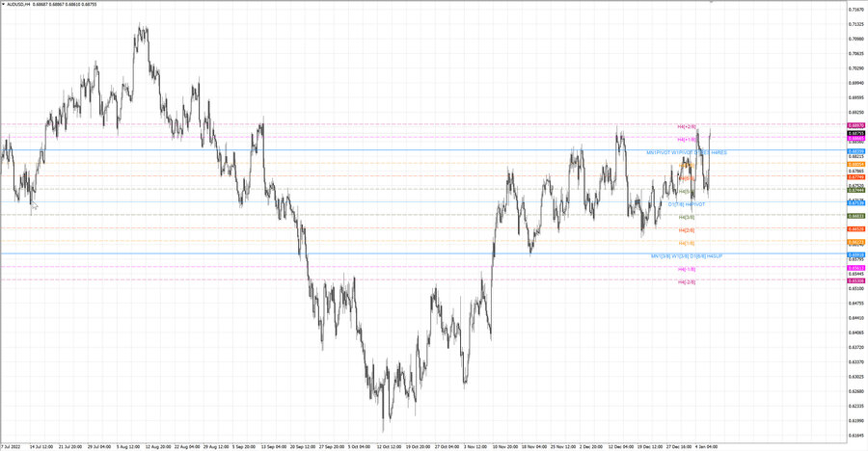Click the orange-red price tag on the H4[2/8] line
Image resolution: width=868 pixels, height=451 pixels.
point(856,229)
